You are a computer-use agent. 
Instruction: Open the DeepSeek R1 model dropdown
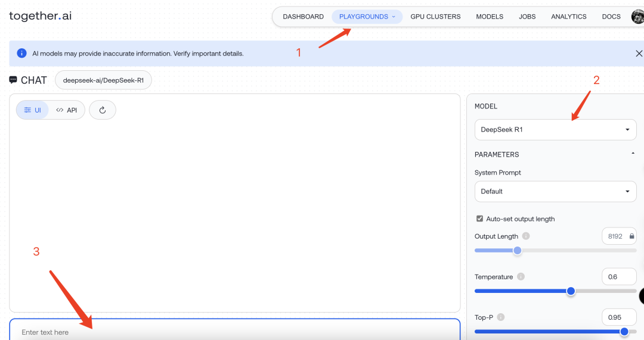pyautogui.click(x=555, y=130)
